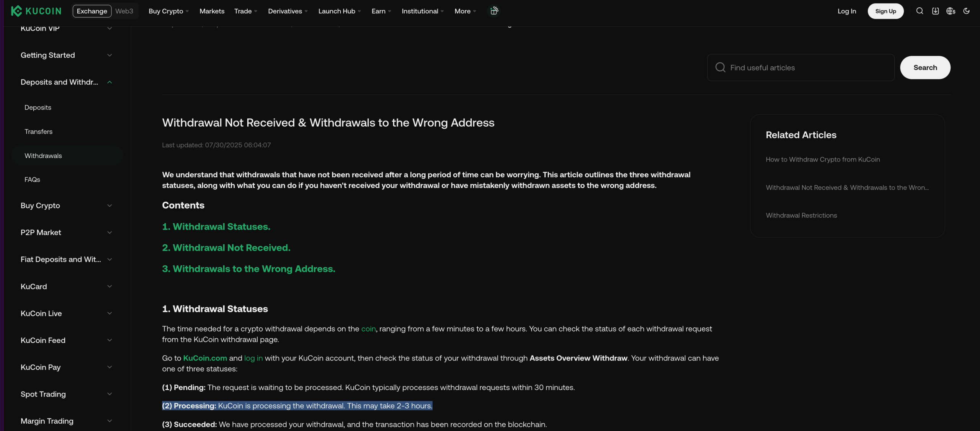Click the 'Related Articles' heading
Viewport: 980px width, 431px height.
(x=801, y=135)
